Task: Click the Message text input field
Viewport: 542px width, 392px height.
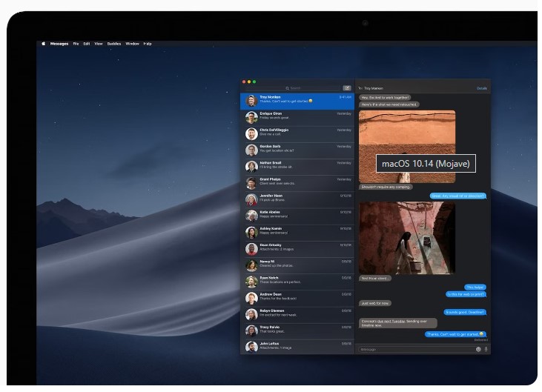Action: (417, 349)
